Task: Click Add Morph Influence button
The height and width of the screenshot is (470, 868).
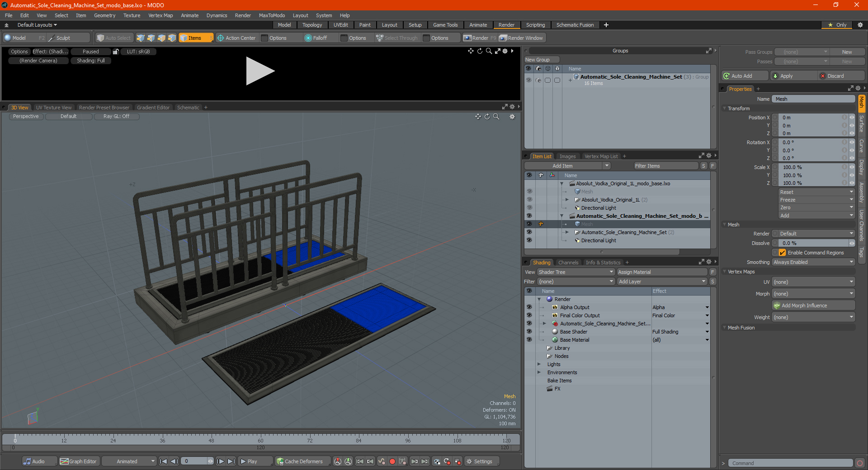Action: point(813,305)
